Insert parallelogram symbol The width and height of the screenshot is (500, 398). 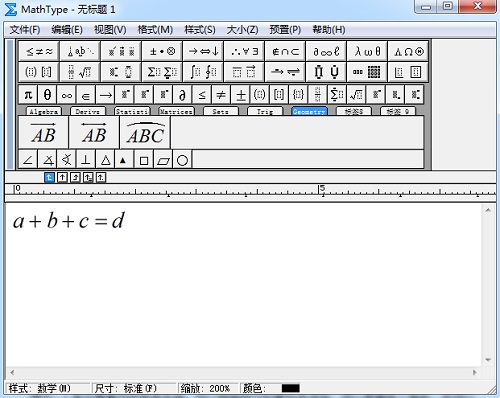pyautogui.click(x=163, y=160)
